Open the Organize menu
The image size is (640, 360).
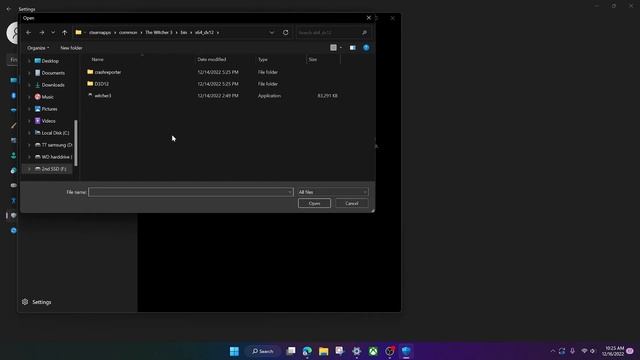click(38, 48)
